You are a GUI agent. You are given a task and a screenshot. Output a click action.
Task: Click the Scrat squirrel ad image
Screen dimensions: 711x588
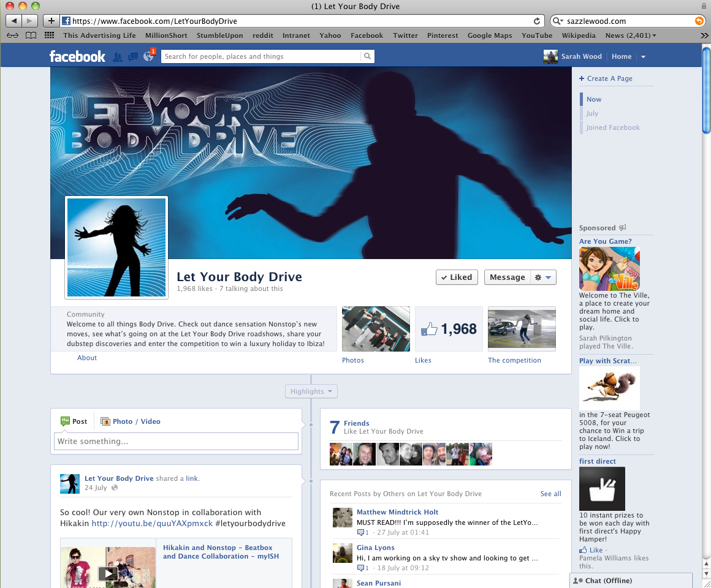[609, 388]
